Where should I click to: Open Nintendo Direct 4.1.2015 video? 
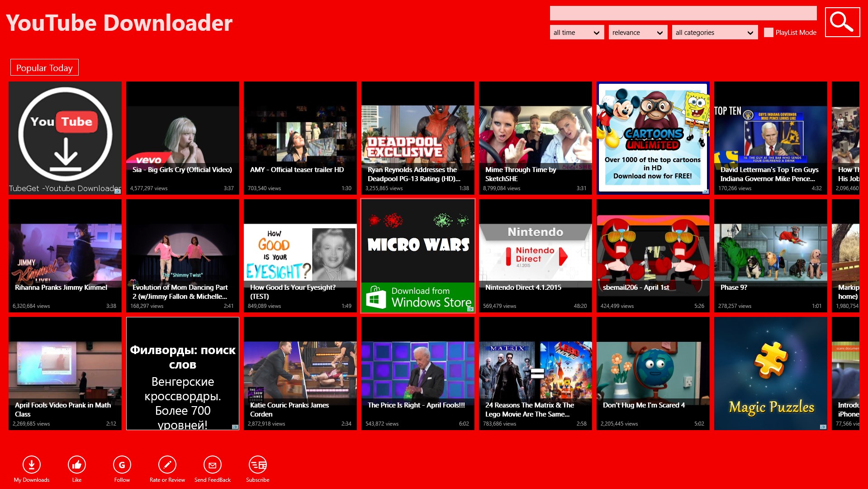pyautogui.click(x=536, y=256)
